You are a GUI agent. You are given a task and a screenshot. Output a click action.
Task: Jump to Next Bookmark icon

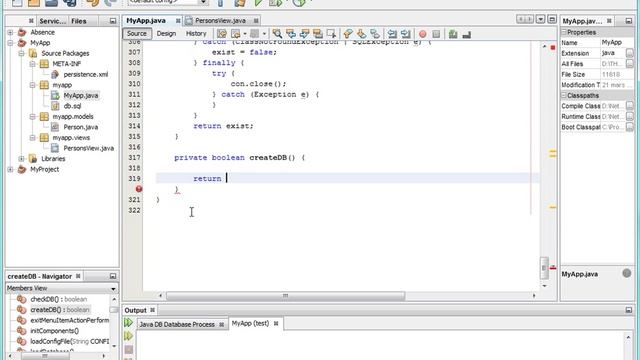[x=362, y=33]
